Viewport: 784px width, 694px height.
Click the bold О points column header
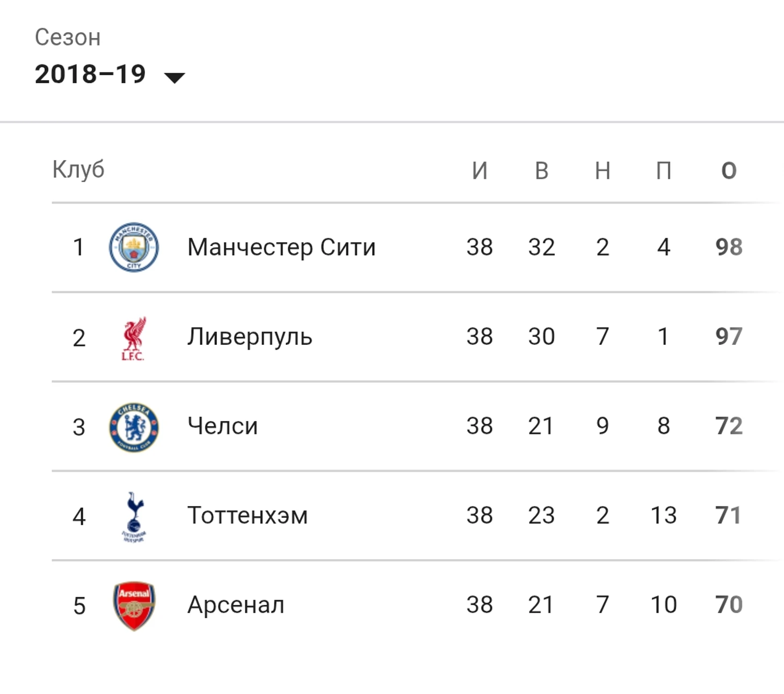click(x=729, y=171)
